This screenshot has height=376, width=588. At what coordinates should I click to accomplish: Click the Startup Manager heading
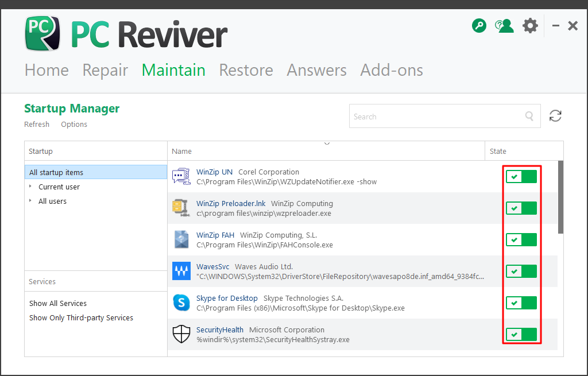(72, 108)
